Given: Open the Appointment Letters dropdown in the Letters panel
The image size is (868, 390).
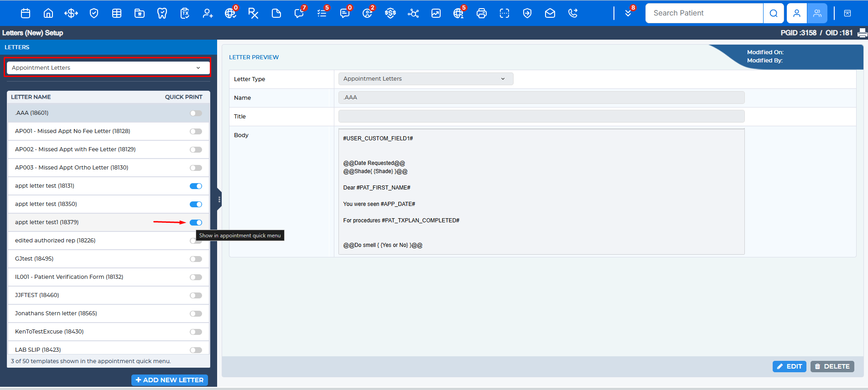Looking at the screenshot, I should coord(108,67).
